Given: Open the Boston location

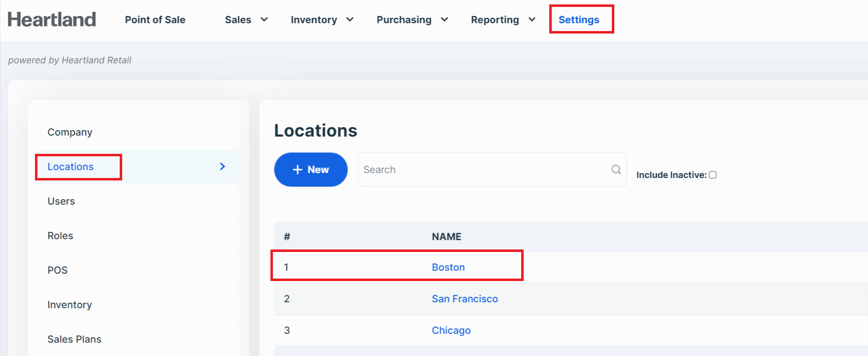Looking at the screenshot, I should tap(448, 267).
